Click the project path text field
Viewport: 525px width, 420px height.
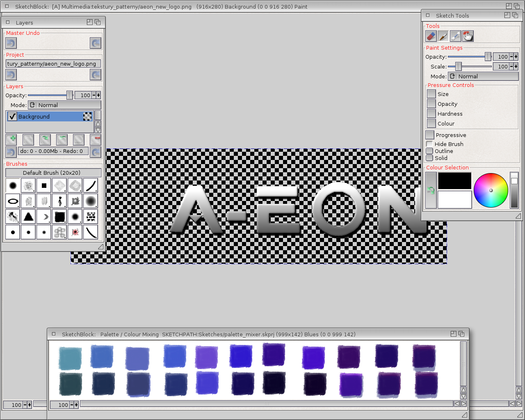click(x=53, y=64)
